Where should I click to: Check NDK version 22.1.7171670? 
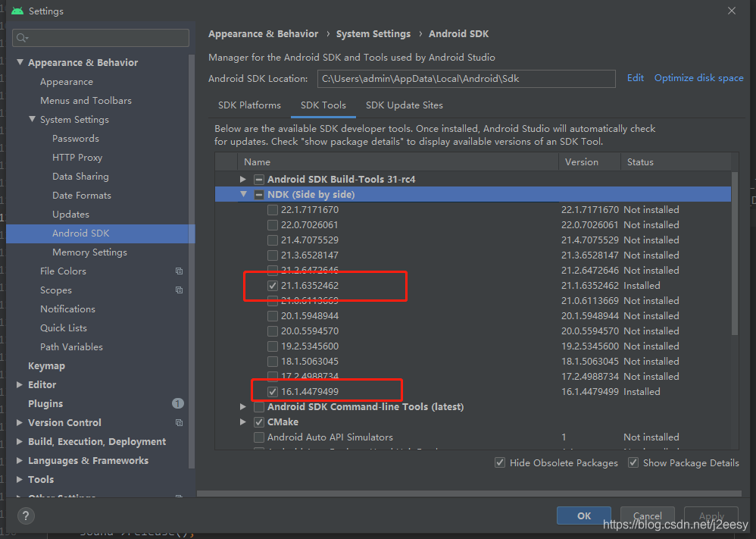(x=273, y=210)
